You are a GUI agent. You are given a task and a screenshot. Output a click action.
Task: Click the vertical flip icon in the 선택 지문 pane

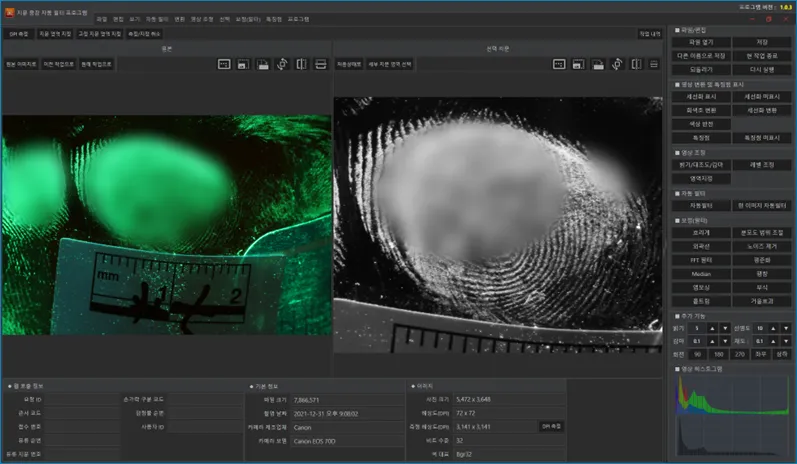(654, 64)
